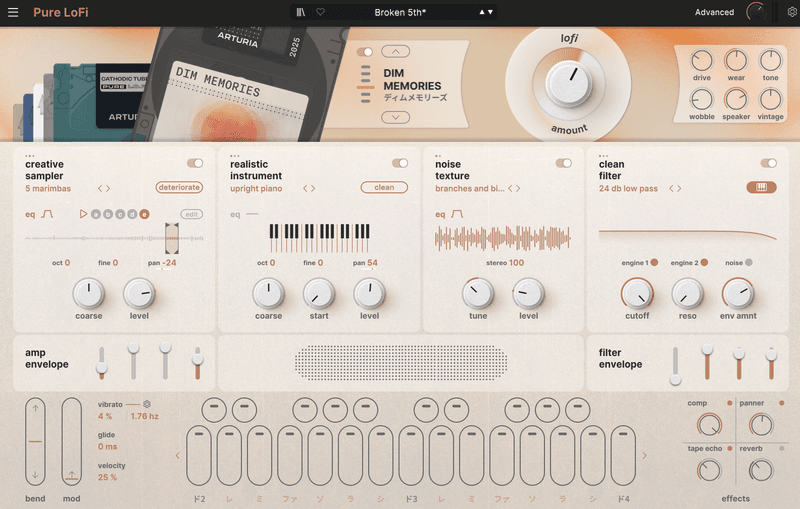Screen dimensions: 800x509
Task: Next noise texture arrow
Action: click(x=518, y=189)
